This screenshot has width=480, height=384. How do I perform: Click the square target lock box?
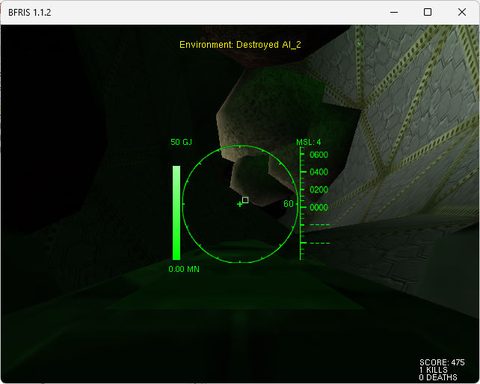coord(245,200)
